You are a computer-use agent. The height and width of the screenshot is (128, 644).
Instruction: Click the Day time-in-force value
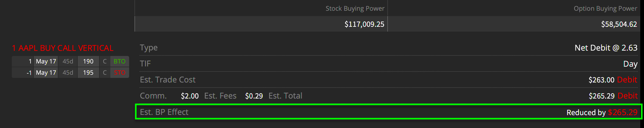click(x=630, y=64)
